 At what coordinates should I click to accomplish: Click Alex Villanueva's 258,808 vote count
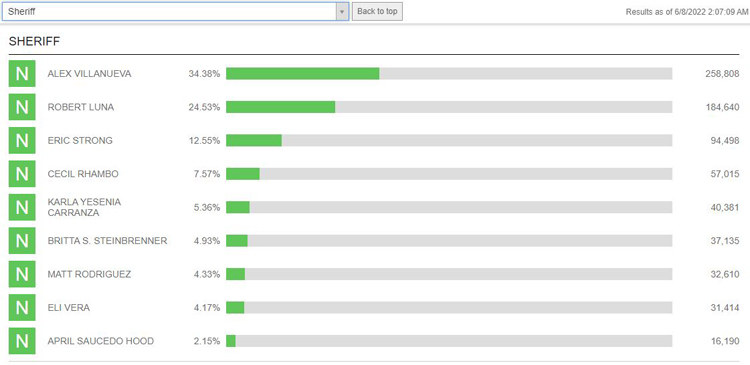[x=722, y=74]
